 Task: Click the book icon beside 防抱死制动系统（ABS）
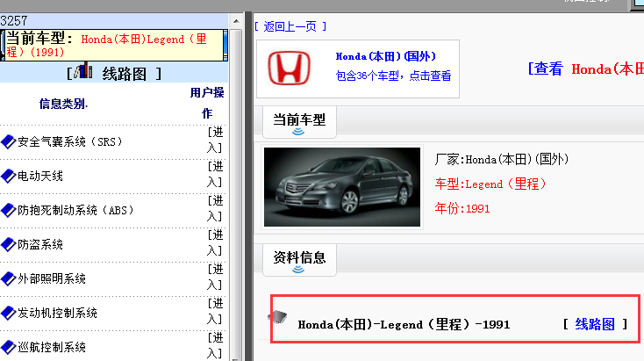click(x=8, y=210)
